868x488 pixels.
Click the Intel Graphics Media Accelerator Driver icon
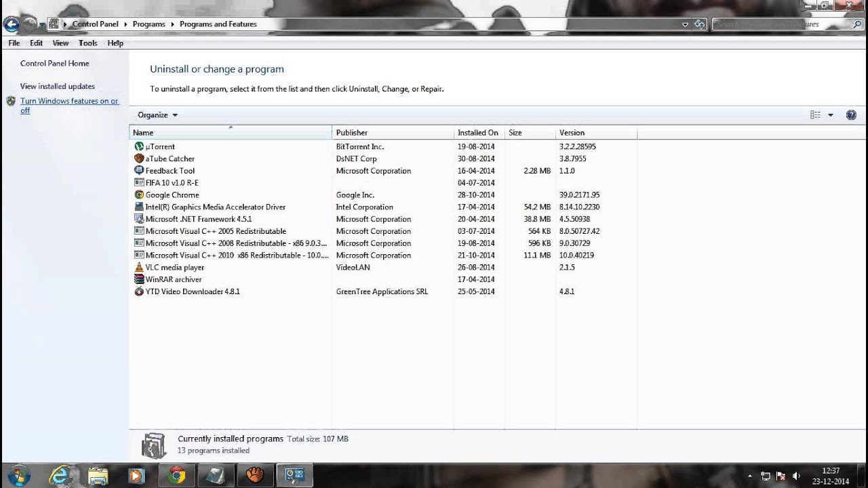tap(139, 207)
